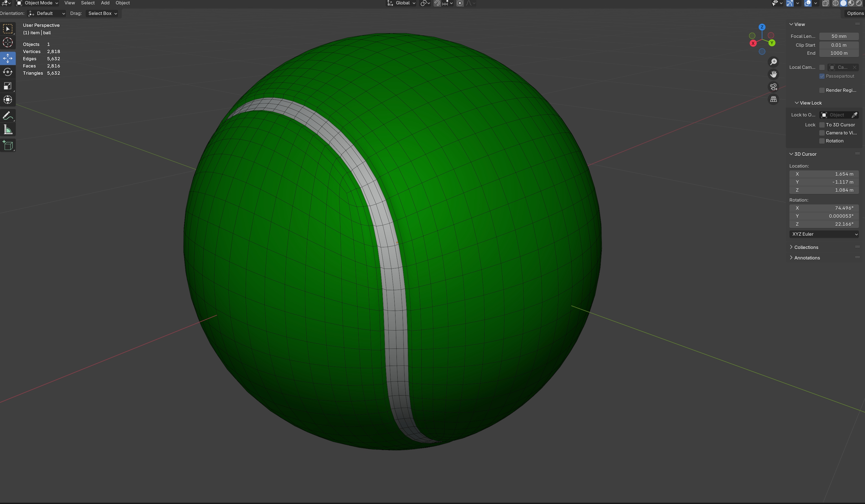Activate the Scale tool
This screenshot has width=865, height=504.
[7, 86]
